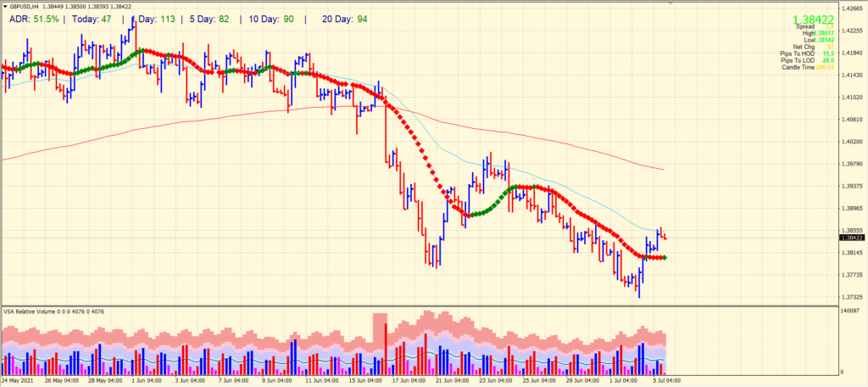Click the Pips To LOD readout
This screenshot has width=868, height=387.
[799, 61]
